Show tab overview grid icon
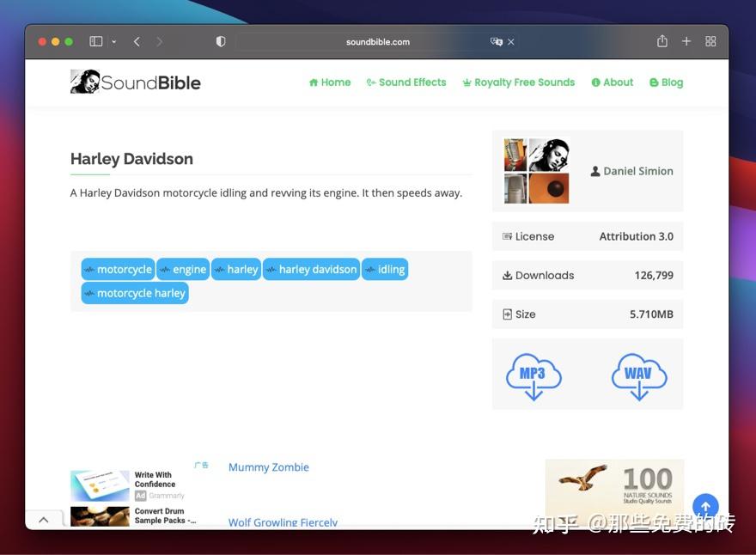756x555 pixels. click(710, 40)
